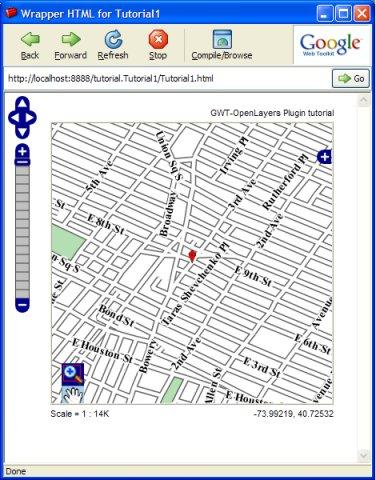Click page scrollbar up arrow

coord(363,101)
